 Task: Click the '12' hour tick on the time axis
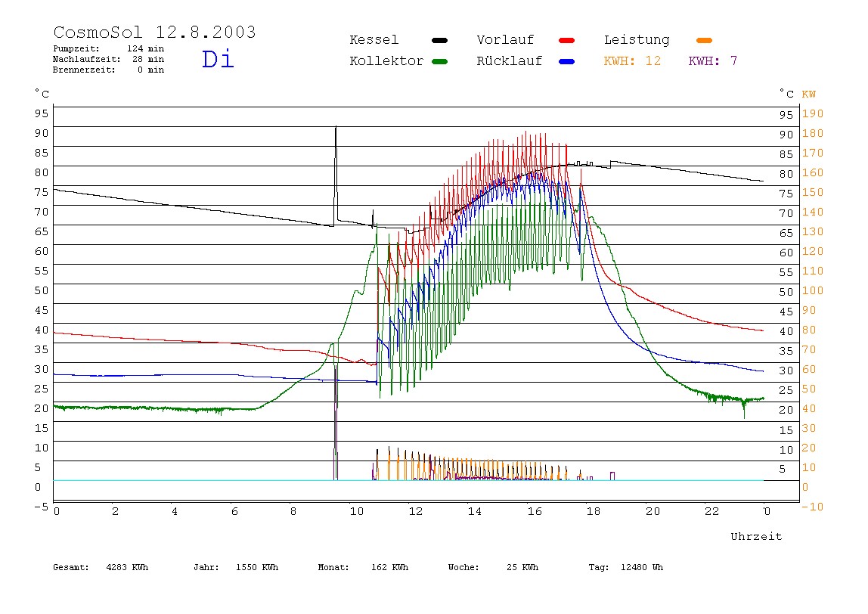[416, 511]
